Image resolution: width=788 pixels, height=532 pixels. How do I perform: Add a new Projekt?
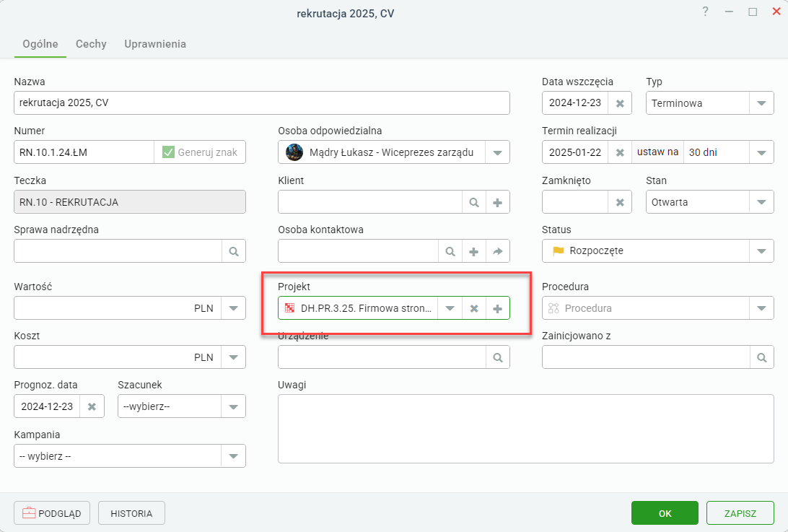497,308
